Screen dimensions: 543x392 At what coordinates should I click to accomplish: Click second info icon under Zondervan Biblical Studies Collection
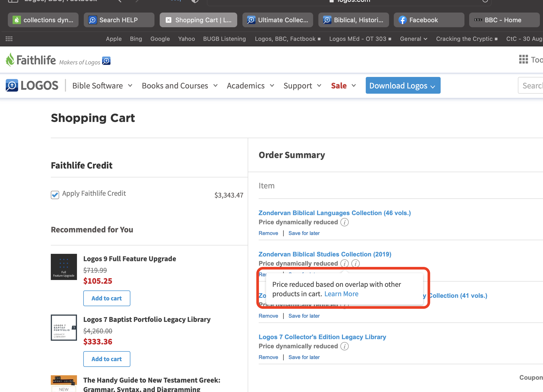[x=356, y=264]
